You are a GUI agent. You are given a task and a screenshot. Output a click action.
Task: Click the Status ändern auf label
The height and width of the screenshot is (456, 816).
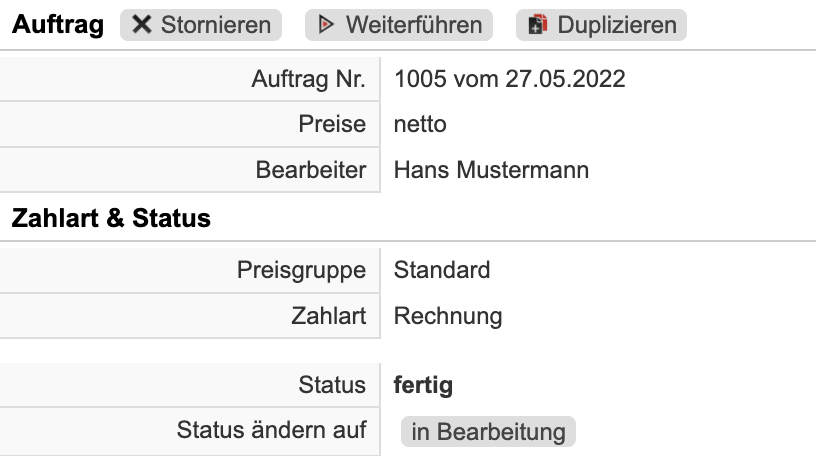tap(271, 431)
